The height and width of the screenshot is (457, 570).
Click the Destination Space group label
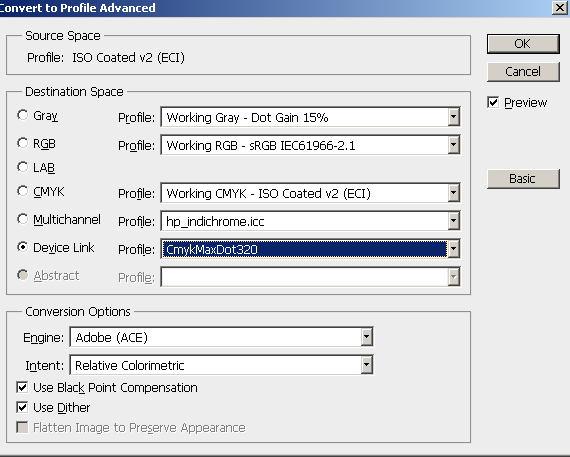(x=74, y=92)
